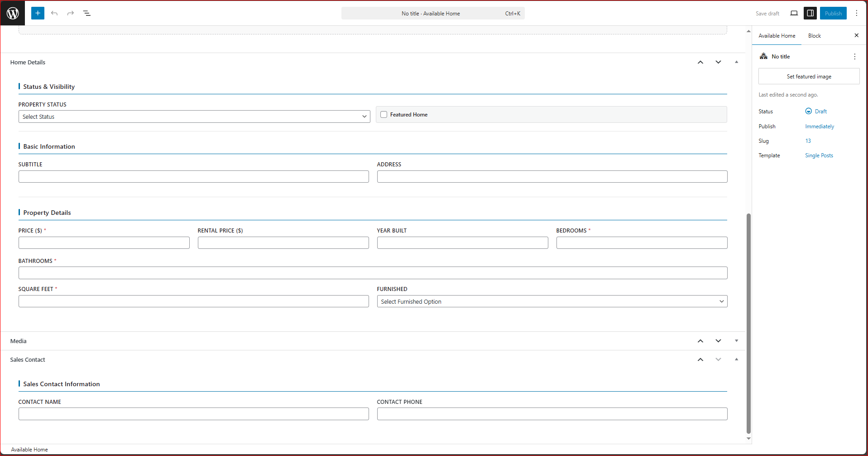
Task: Focus the Year Built field
Action: 462,243
